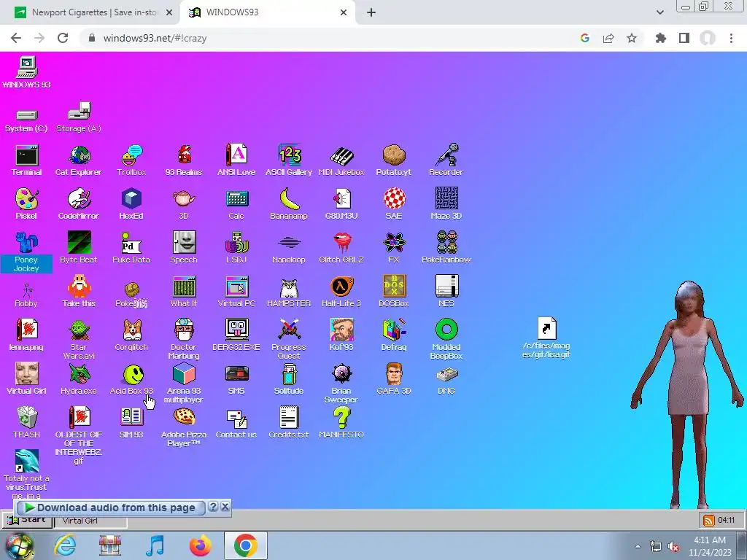Reload the page
Image resolution: width=747 pixels, height=560 pixels.
pos(63,38)
